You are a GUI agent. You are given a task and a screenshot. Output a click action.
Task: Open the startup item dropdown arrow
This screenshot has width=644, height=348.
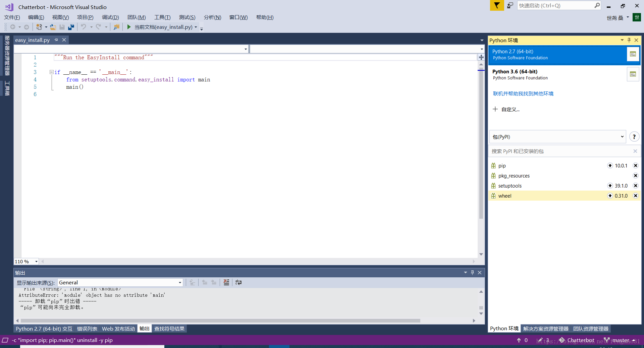pyautogui.click(x=196, y=27)
